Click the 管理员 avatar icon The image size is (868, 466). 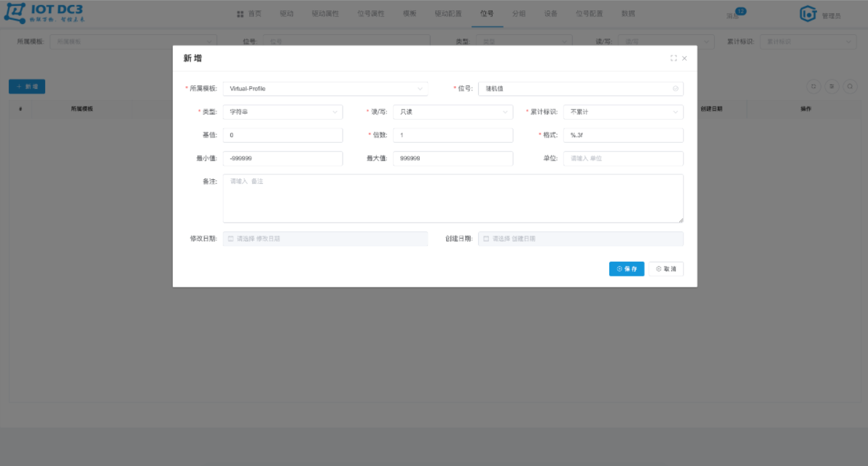click(x=808, y=14)
